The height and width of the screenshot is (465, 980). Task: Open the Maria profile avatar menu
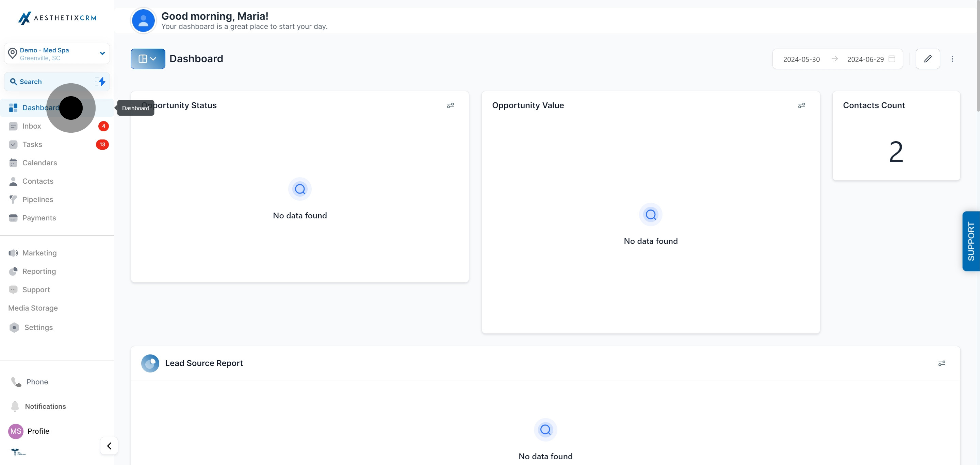click(x=15, y=431)
